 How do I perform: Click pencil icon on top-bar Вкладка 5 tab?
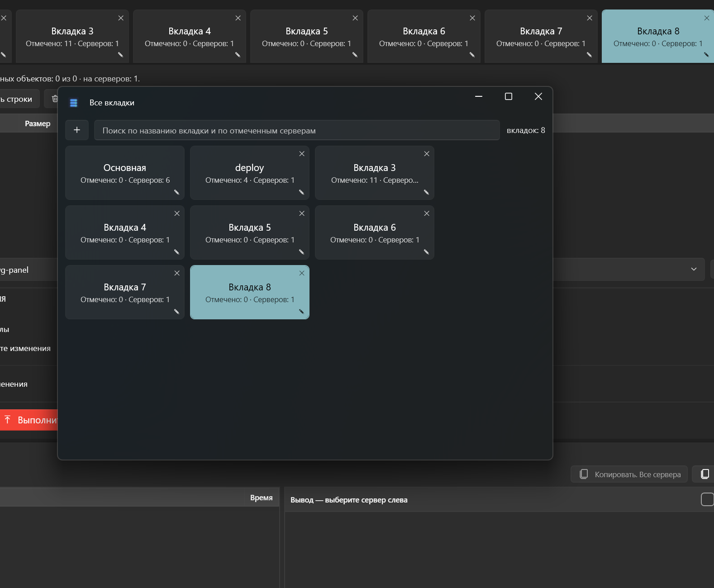coord(355,55)
